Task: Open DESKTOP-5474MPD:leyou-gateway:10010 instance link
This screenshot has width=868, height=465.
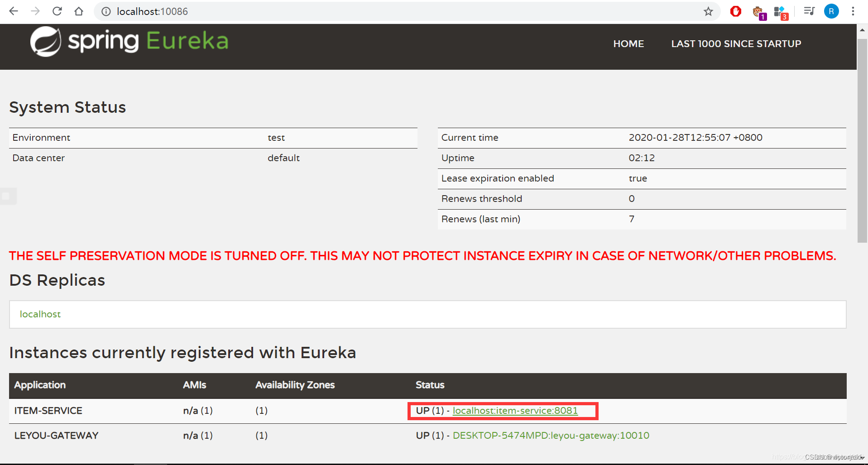Action: [x=551, y=436]
